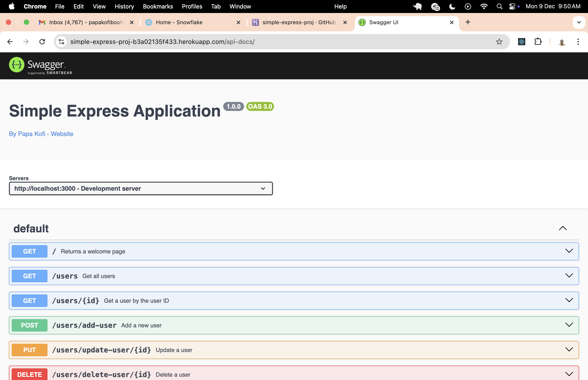Collapse the default section
This screenshot has height=380, width=588.
(563, 228)
